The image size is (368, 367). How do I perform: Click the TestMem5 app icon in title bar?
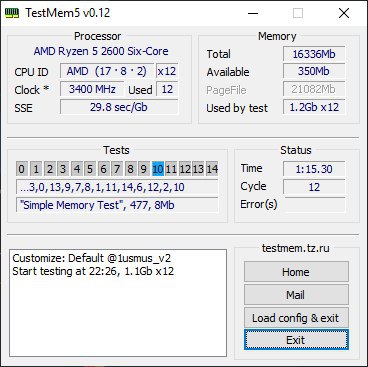12,13
